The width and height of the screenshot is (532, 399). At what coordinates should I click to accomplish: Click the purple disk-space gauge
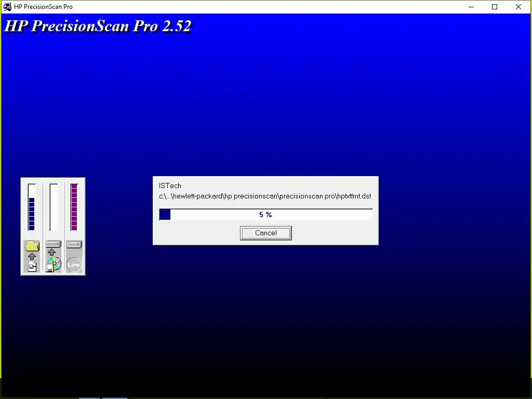tap(74, 207)
